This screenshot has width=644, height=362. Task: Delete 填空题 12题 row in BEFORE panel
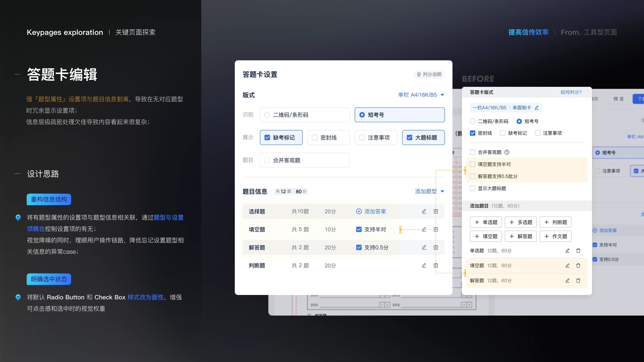coord(578,266)
